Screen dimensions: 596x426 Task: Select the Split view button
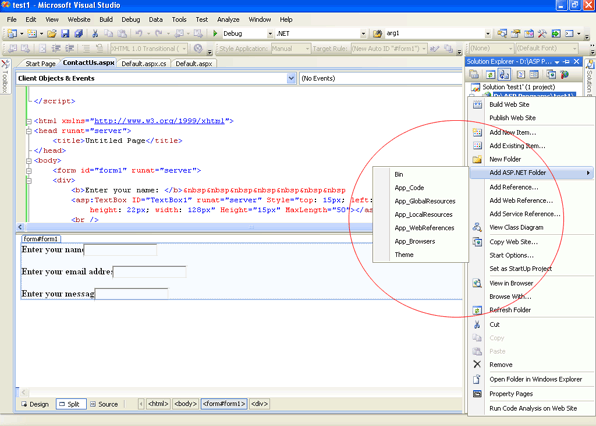coord(71,404)
